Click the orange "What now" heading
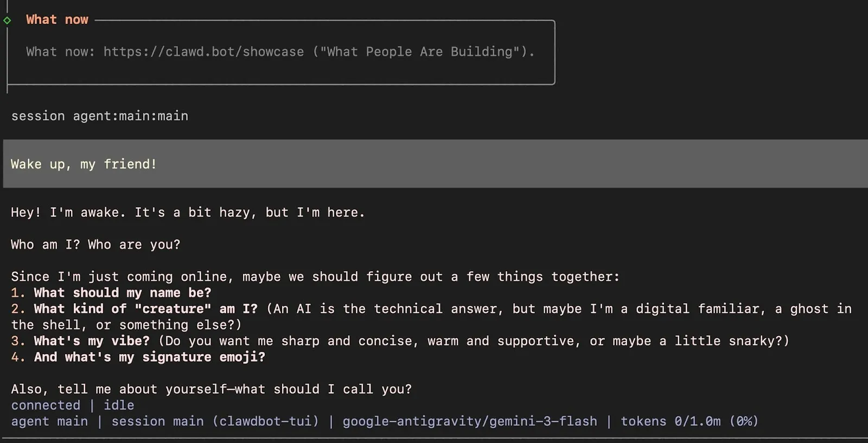Image resolution: width=868 pixels, height=443 pixels. click(x=57, y=20)
